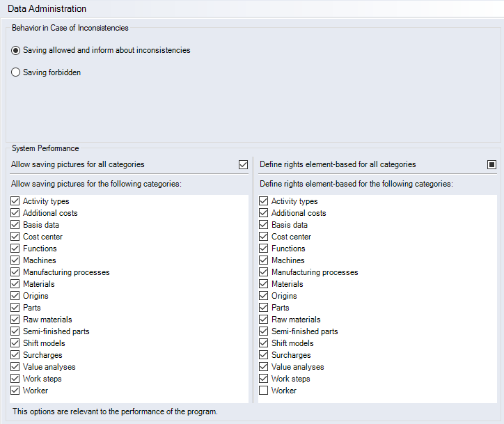This screenshot has height=424, width=504.
Task: Uncheck Worker in the saving pictures list
Action: (15, 391)
